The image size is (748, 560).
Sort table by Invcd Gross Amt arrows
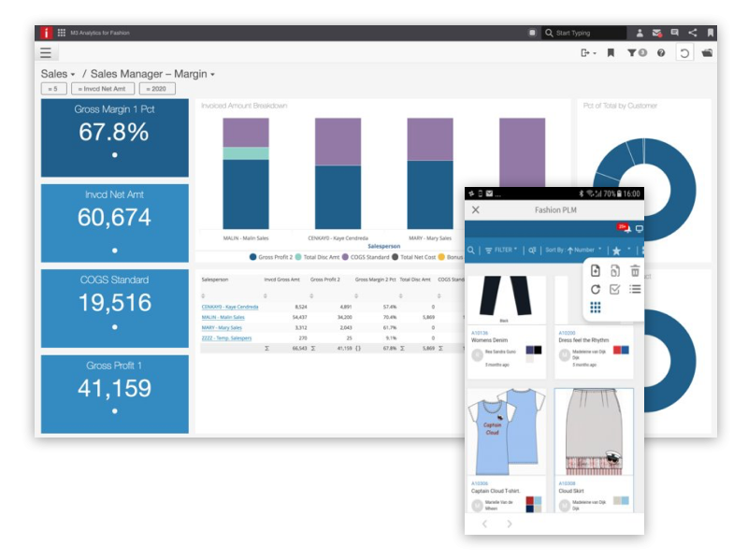(x=266, y=296)
